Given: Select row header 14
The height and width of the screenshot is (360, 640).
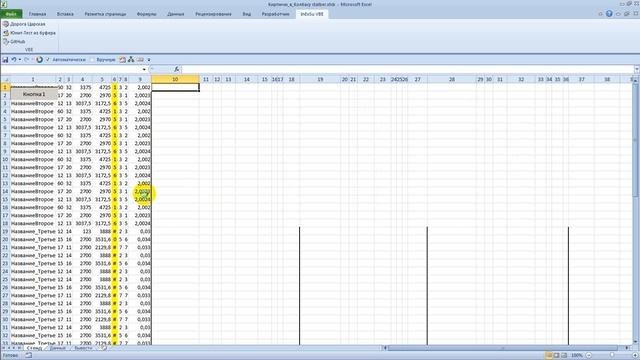Looking at the screenshot, I should (5, 191).
